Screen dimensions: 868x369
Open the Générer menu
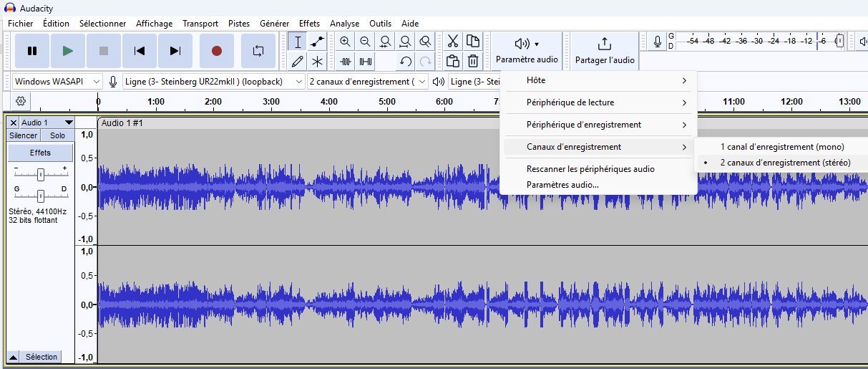[x=274, y=24]
